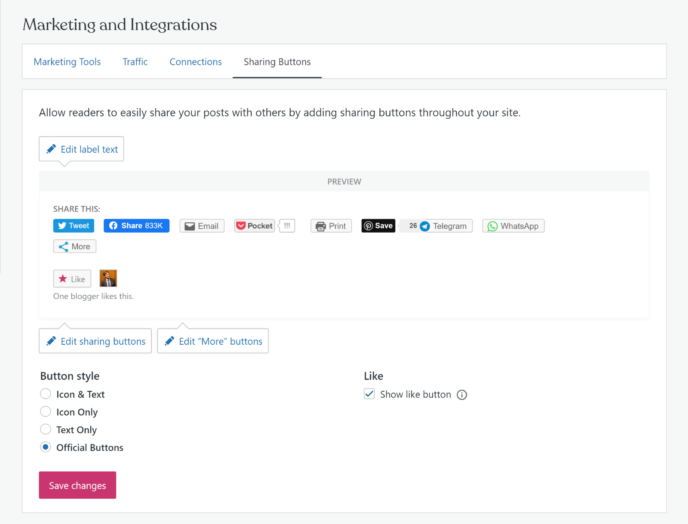Click the Pinterest Save button
This screenshot has height=524, width=688.
pyautogui.click(x=378, y=226)
